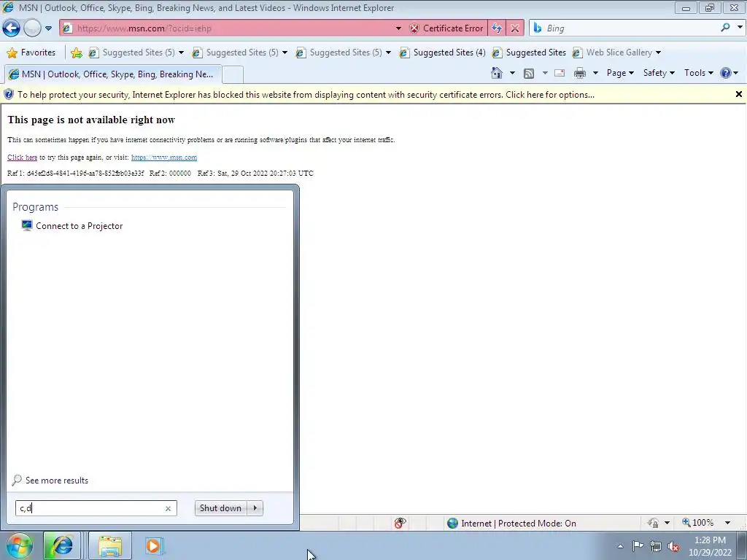Expand the address bar autocomplete arrow

(398, 28)
